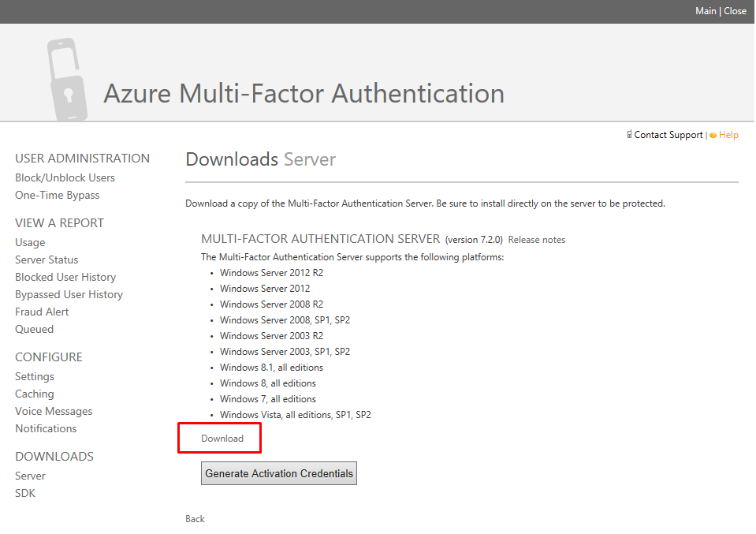Viewport: 756px width, 534px height.
Task: Click the Download link
Action: [222, 438]
